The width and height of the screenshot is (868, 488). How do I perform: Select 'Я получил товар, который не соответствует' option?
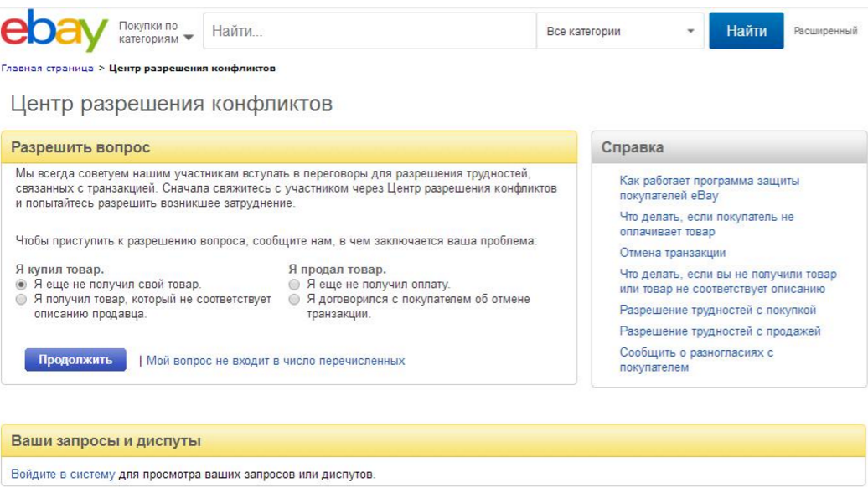click(21, 300)
